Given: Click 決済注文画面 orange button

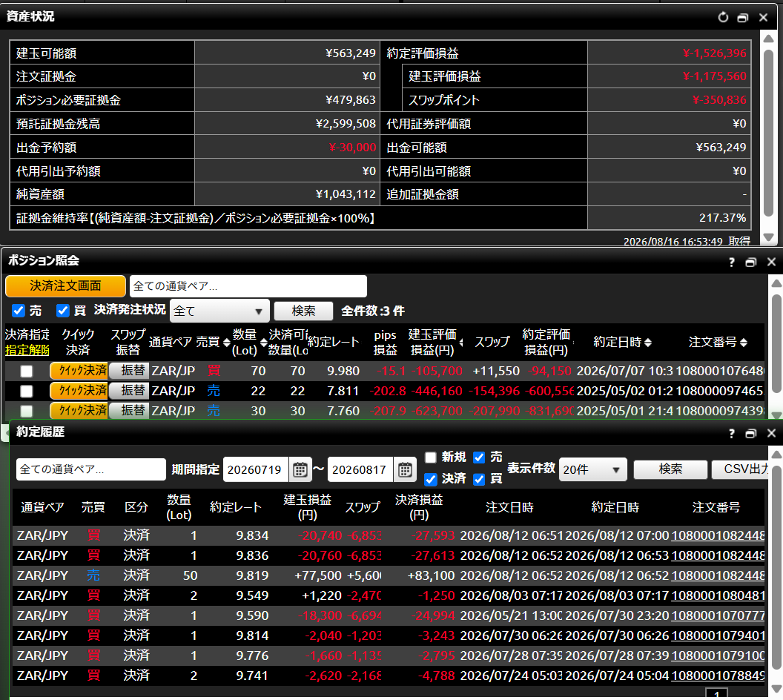Looking at the screenshot, I should coord(65,286).
